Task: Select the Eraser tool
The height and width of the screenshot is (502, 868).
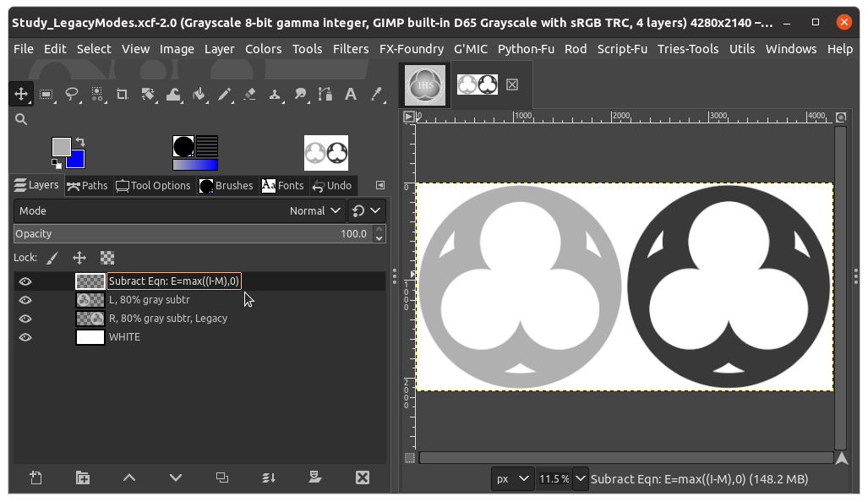Action: [x=249, y=94]
